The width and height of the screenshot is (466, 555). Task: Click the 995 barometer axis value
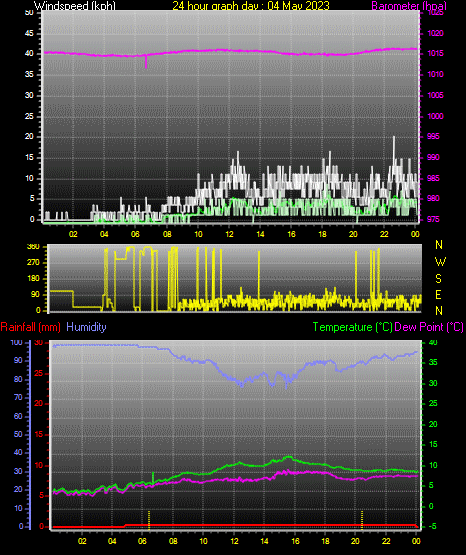coord(433,136)
